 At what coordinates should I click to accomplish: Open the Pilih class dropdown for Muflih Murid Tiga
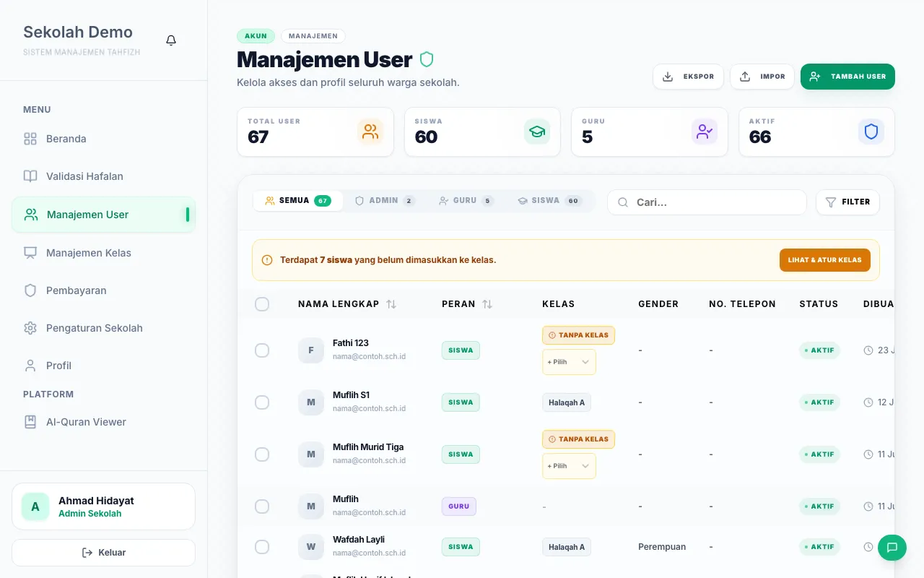(569, 466)
